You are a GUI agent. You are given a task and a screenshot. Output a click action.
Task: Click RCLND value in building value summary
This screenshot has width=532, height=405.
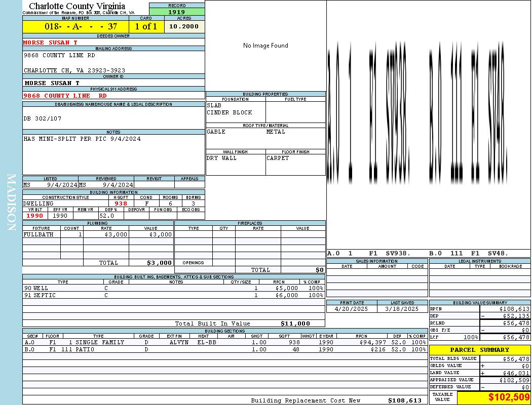pyautogui.click(x=516, y=323)
